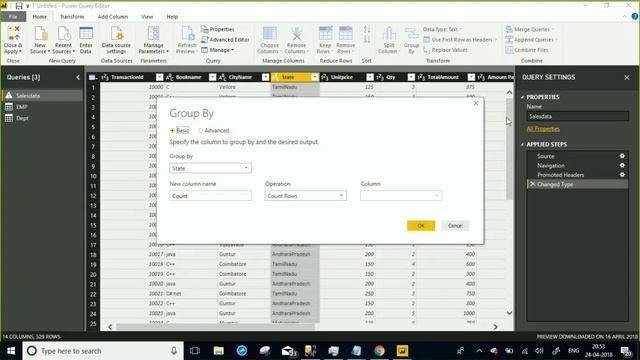Click the save icon in the title bar

18,6
